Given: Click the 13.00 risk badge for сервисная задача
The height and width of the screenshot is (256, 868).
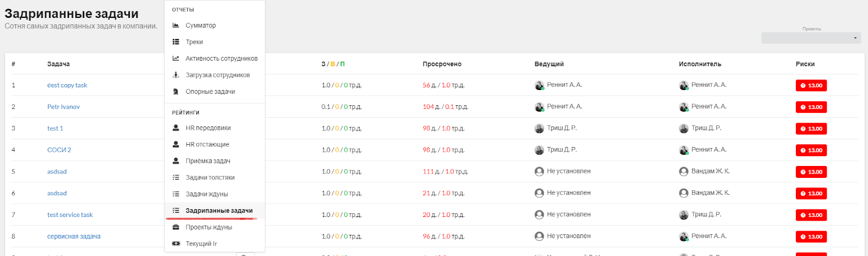Looking at the screenshot, I should pos(811,237).
